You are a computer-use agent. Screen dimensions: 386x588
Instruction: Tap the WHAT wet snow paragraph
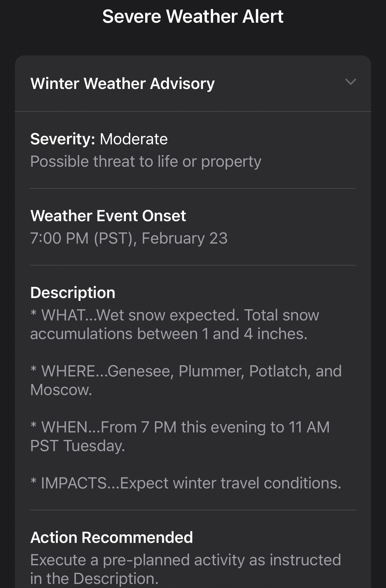click(174, 315)
